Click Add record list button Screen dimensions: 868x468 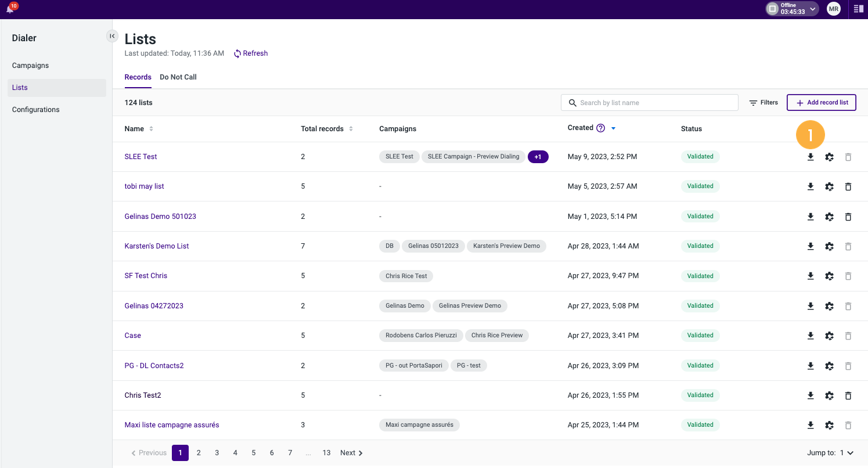(x=822, y=103)
